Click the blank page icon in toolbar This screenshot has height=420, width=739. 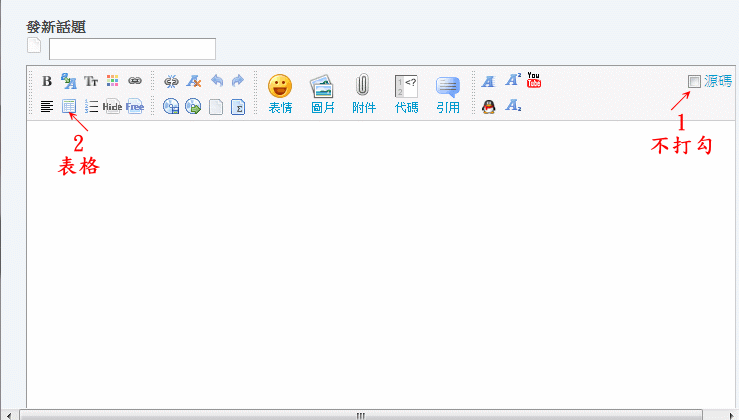point(216,107)
